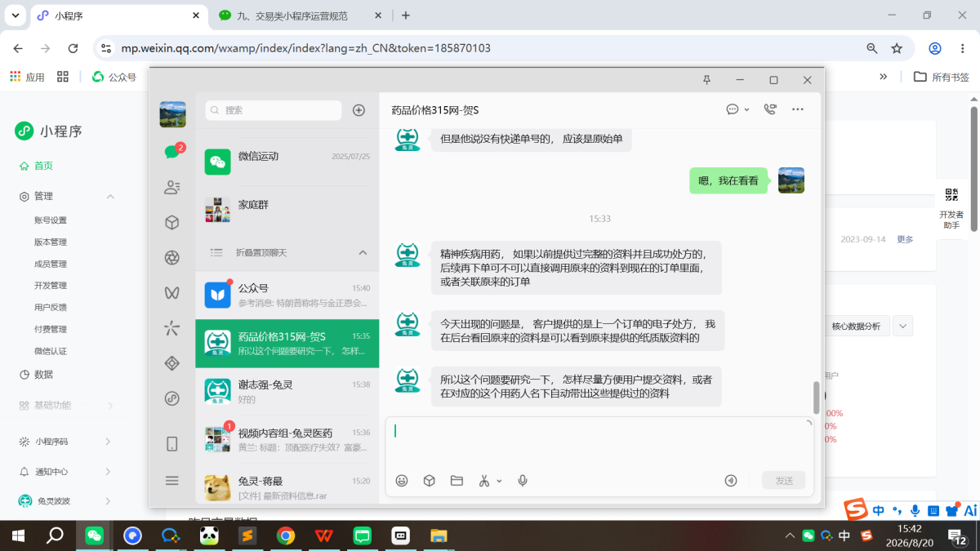The image size is (980, 551).
Task: Open the 公众号 bookmark
Action: [x=114, y=77]
